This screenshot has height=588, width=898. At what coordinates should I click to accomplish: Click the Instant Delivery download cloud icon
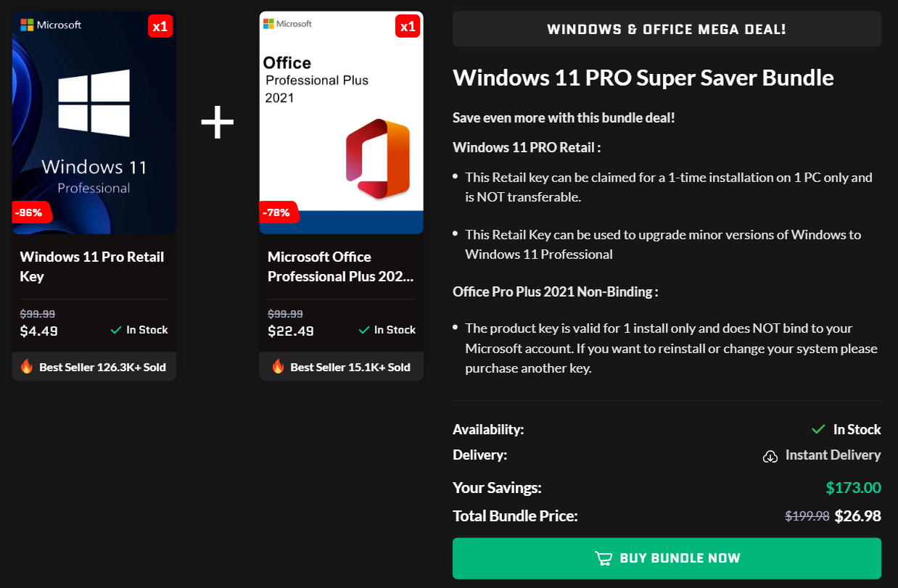click(x=770, y=456)
